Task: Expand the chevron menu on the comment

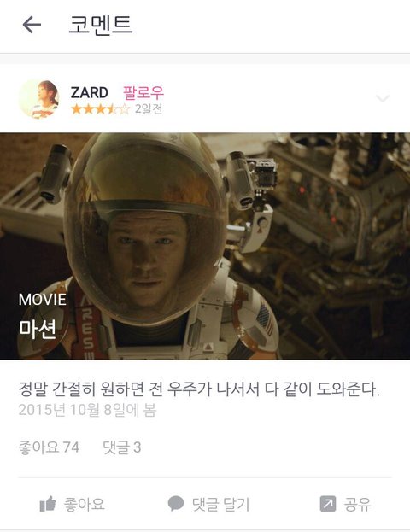Action: point(383,99)
